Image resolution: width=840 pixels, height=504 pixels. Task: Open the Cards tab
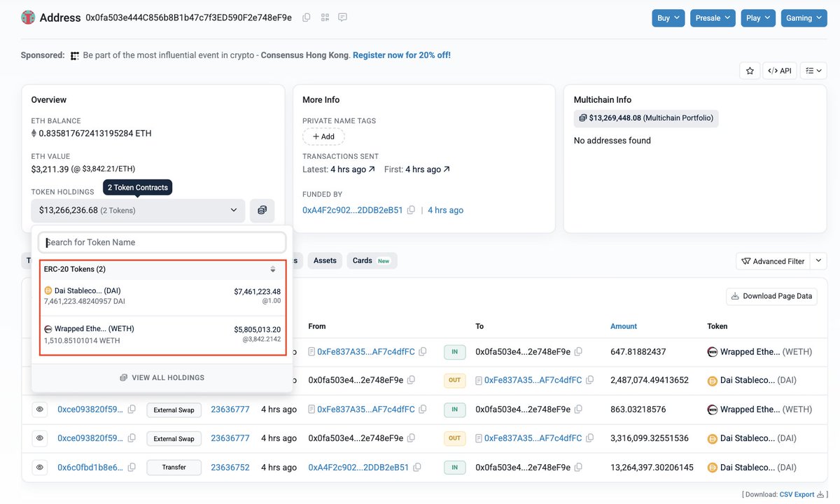pyautogui.click(x=371, y=260)
